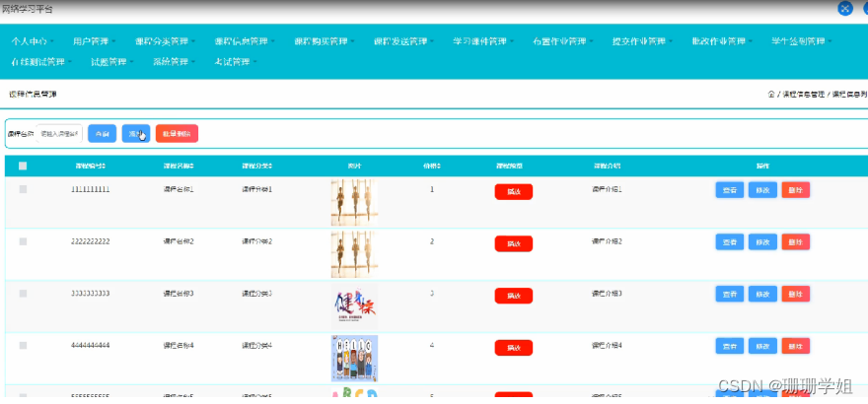Click the blue 添加 button under cursor
The height and width of the screenshot is (404, 868).
(136, 134)
